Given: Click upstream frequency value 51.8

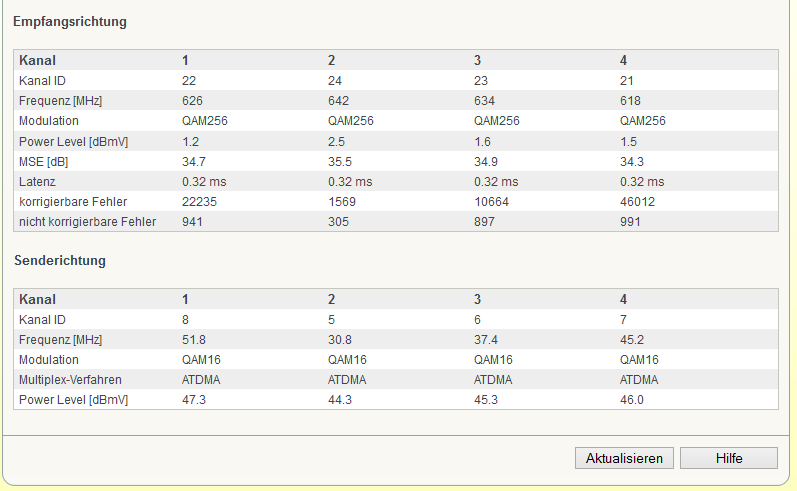Looking at the screenshot, I should point(194,339).
